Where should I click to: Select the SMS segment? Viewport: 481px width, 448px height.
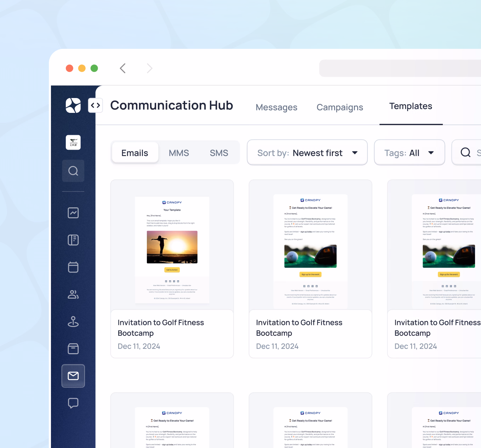219,153
